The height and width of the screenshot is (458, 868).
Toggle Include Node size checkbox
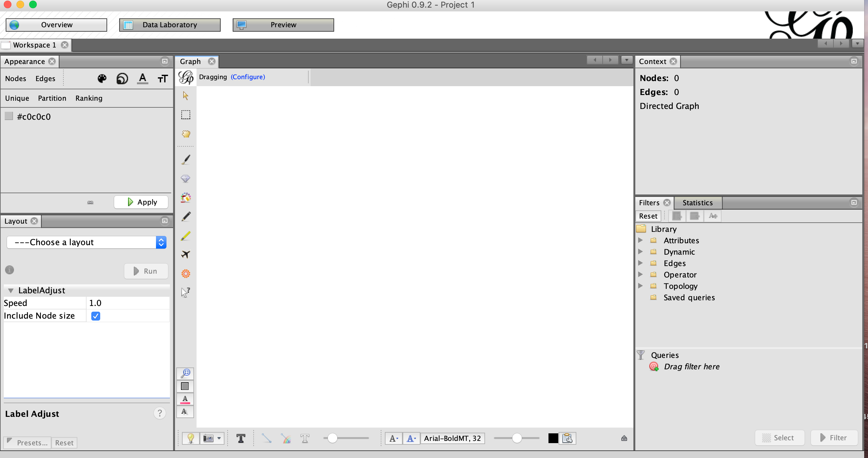pyautogui.click(x=96, y=316)
